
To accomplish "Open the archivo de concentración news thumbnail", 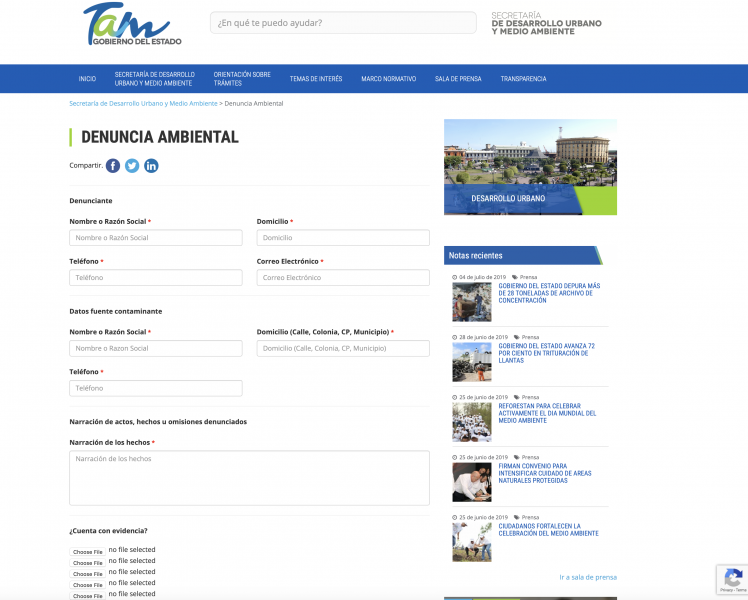I will [472, 302].
